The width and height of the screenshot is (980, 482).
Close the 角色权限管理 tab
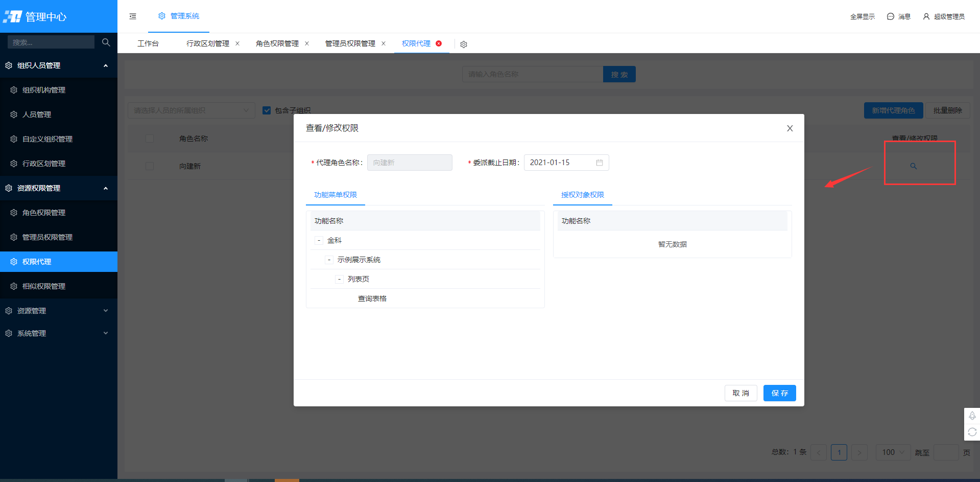pyautogui.click(x=307, y=43)
